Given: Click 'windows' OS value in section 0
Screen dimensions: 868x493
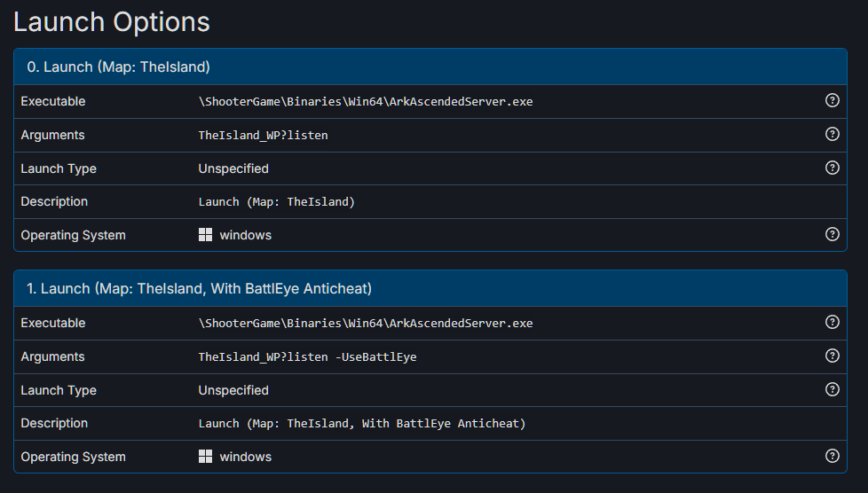Looking at the screenshot, I should pyautogui.click(x=246, y=235).
